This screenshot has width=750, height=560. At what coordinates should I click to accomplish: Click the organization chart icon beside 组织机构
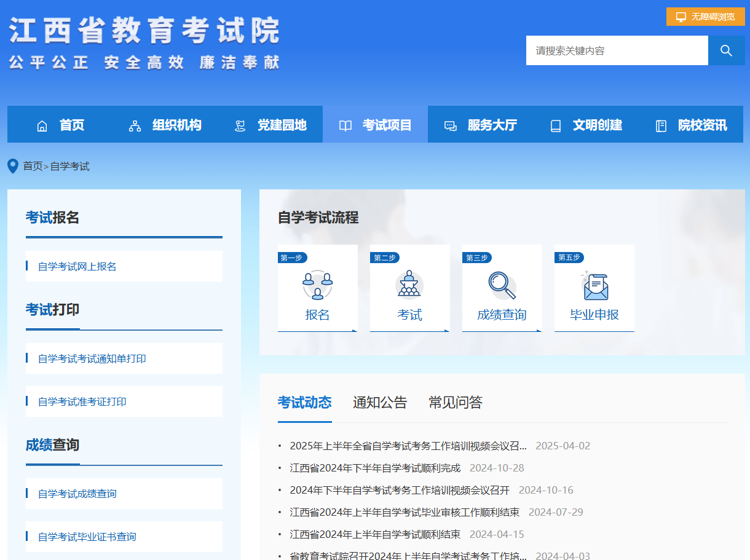(135, 126)
